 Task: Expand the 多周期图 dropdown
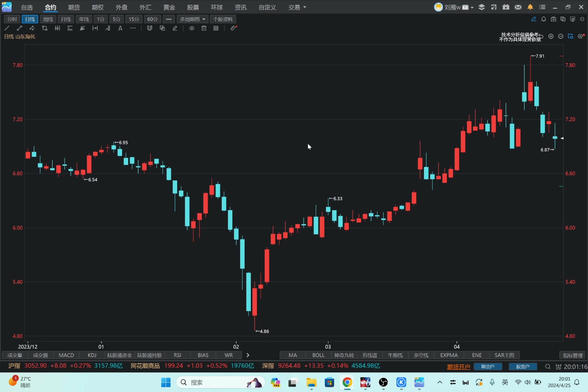click(x=192, y=19)
